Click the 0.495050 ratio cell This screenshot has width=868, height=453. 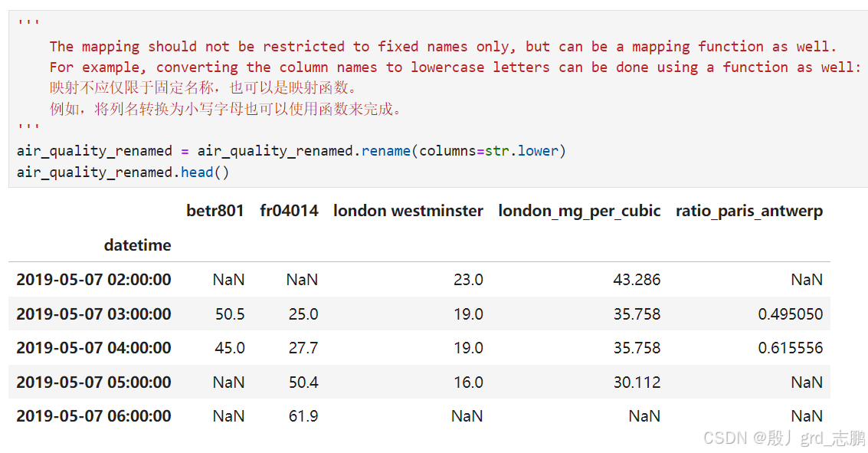coord(790,314)
